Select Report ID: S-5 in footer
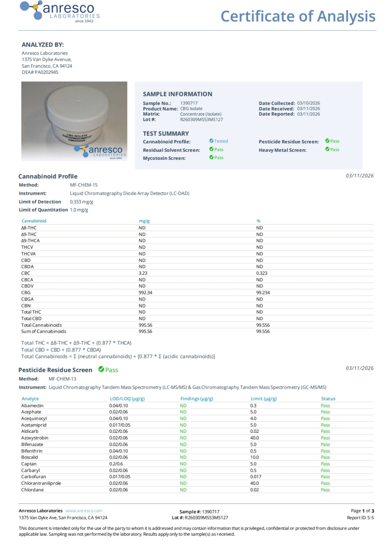This screenshot has height=548, width=392. coord(360,517)
